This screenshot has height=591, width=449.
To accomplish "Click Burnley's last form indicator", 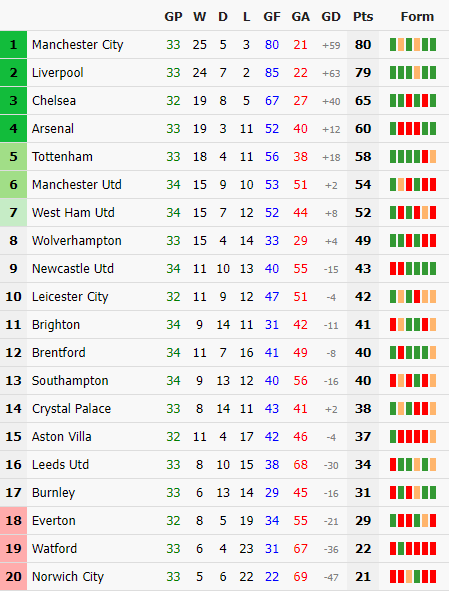I will pos(433,492).
